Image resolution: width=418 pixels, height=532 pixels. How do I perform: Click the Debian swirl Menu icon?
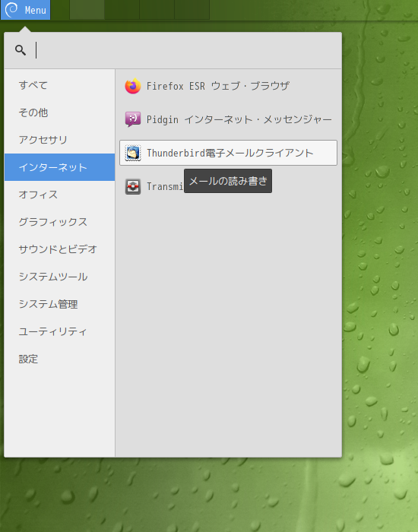coord(11,9)
